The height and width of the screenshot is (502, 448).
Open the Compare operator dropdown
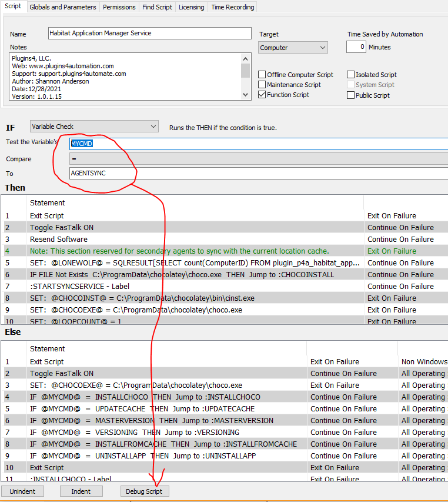pyautogui.click(x=259, y=159)
